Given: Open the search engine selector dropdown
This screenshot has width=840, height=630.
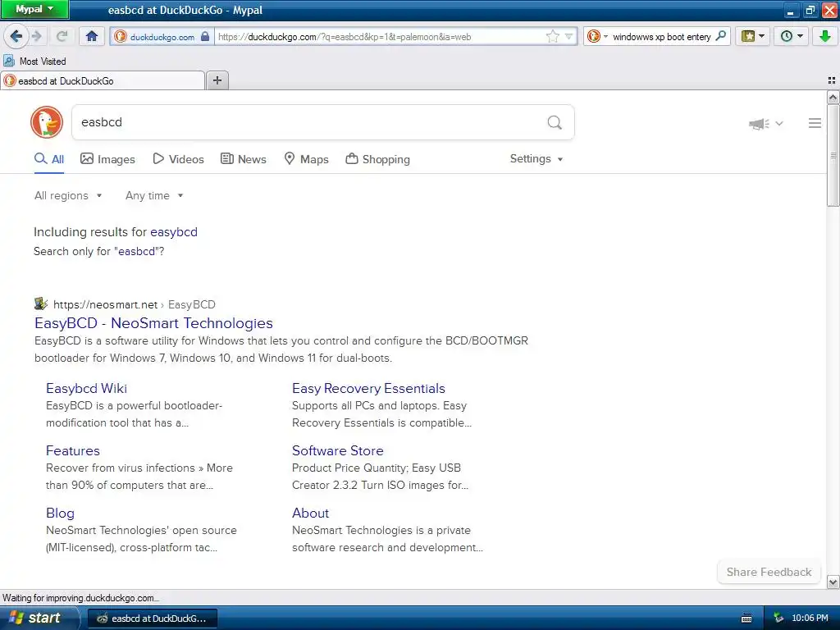Looking at the screenshot, I should tap(597, 36).
